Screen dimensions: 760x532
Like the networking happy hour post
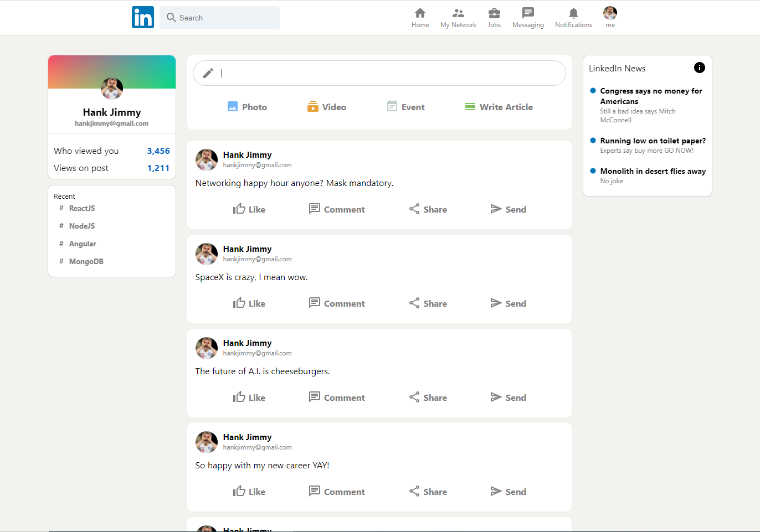coord(249,209)
